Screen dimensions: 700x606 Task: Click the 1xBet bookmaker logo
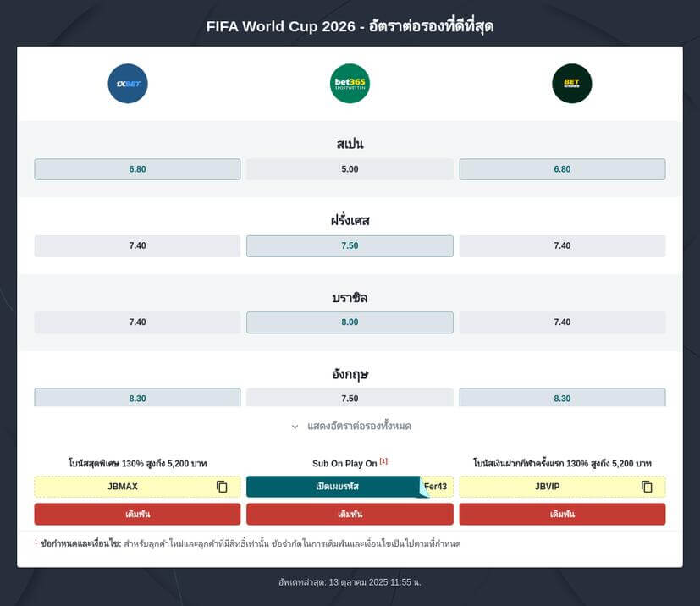point(128,84)
